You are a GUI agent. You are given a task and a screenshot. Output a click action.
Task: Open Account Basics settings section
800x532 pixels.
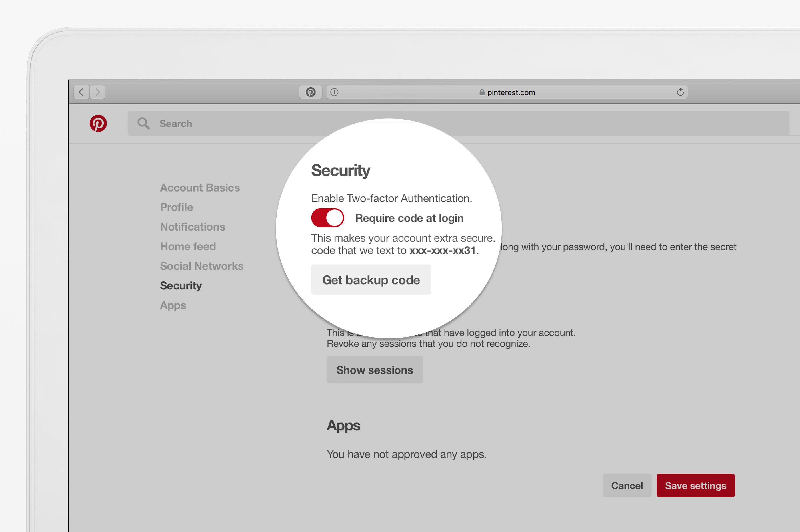tap(200, 188)
